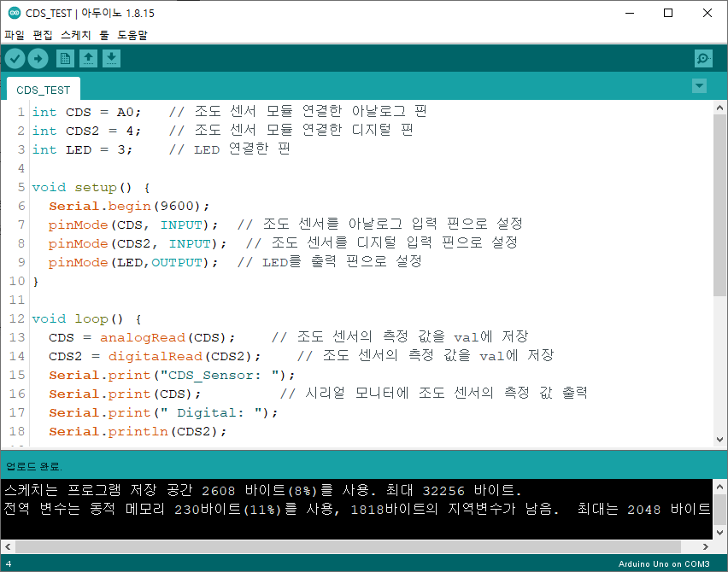Click editor scrollbar up arrow

pyautogui.click(x=719, y=108)
